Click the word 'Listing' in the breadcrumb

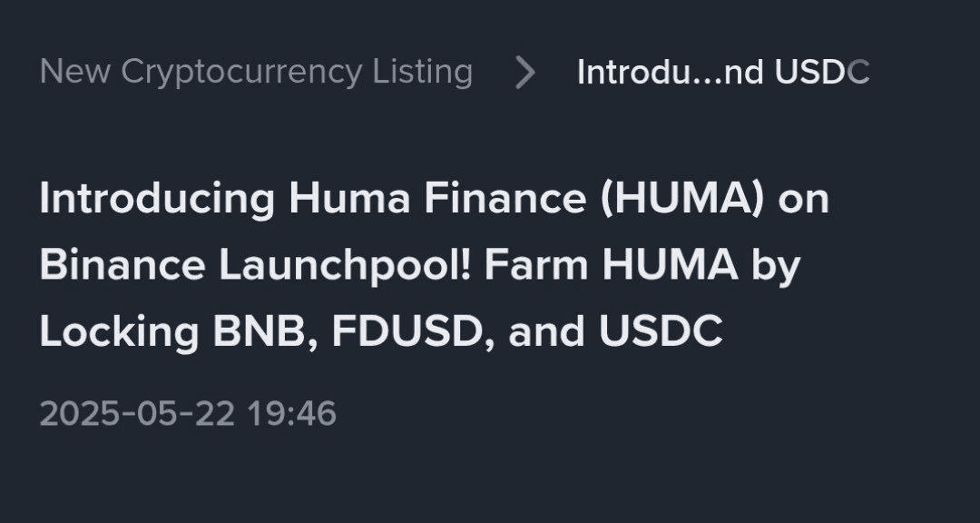[x=423, y=74]
